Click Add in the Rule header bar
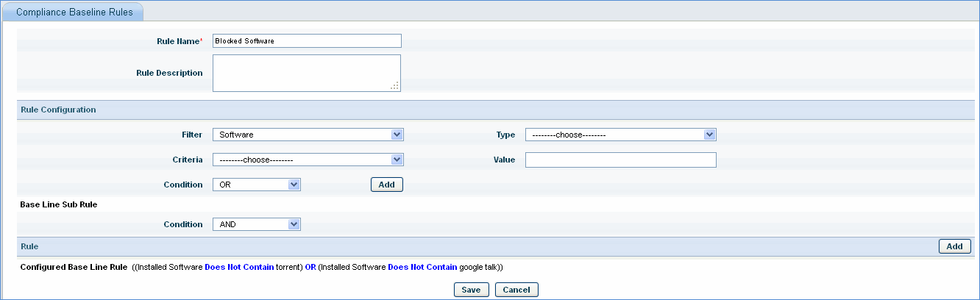 (x=954, y=246)
